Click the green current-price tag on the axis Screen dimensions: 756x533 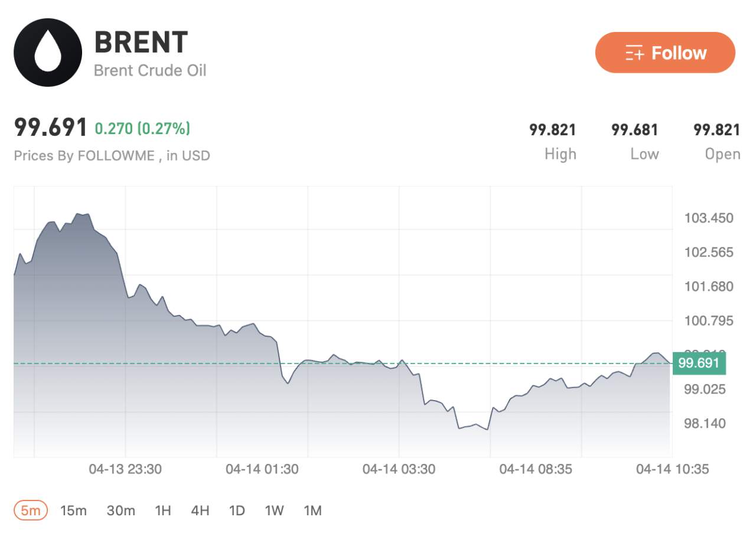(699, 363)
